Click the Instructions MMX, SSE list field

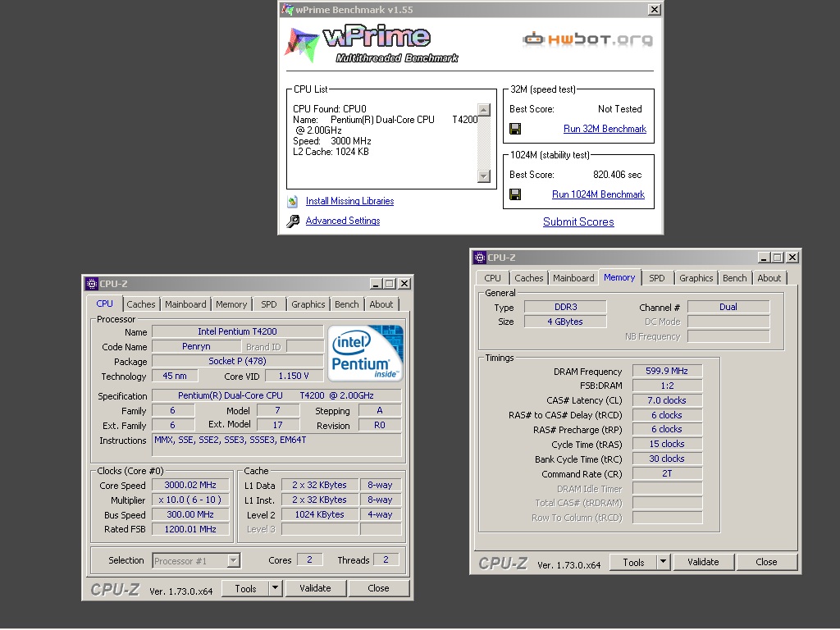coord(276,445)
